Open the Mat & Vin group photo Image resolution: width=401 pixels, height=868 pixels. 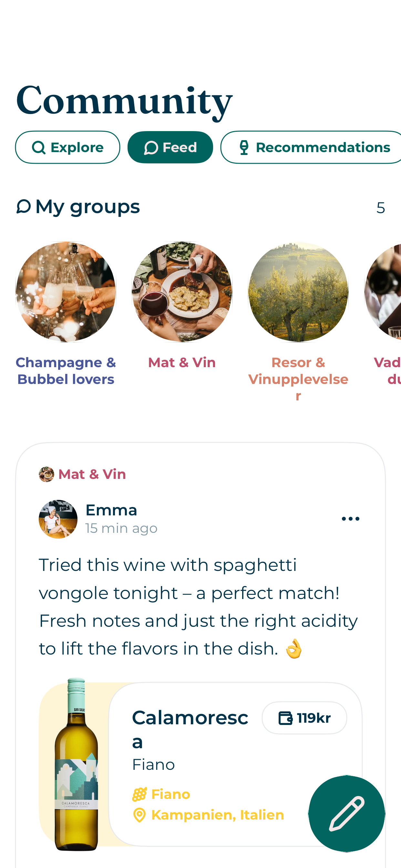point(182,292)
